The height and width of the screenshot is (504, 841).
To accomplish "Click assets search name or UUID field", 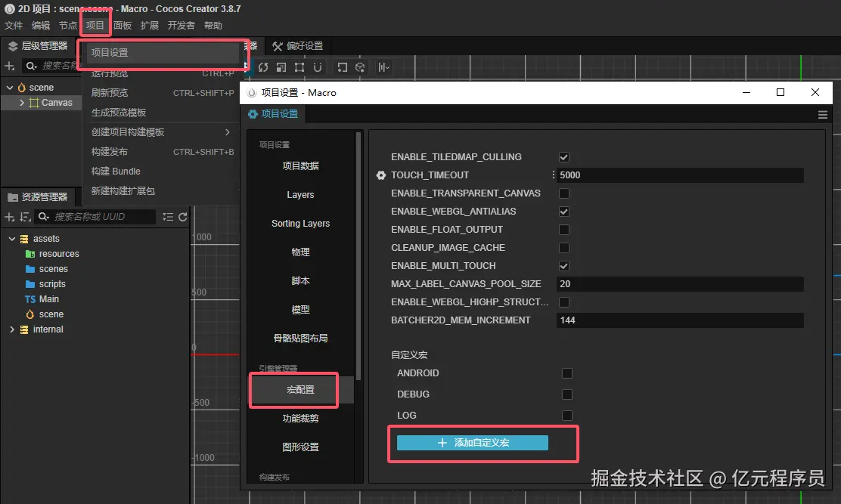I will 103,217.
